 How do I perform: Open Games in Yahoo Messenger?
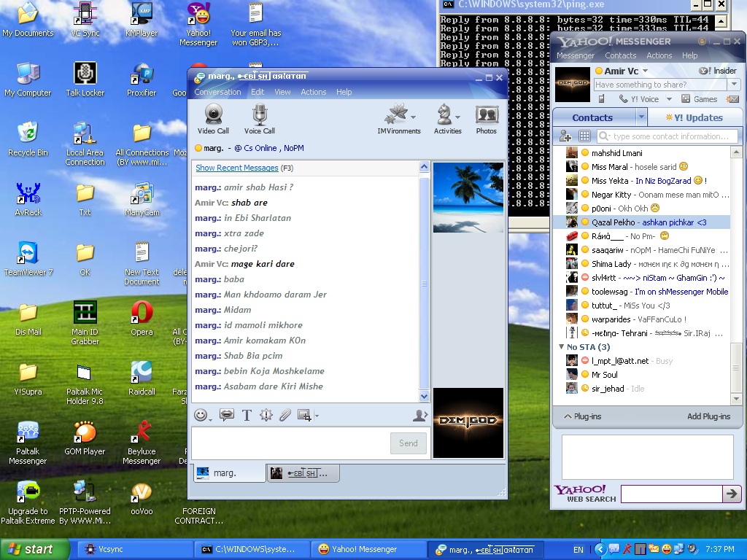700,99
